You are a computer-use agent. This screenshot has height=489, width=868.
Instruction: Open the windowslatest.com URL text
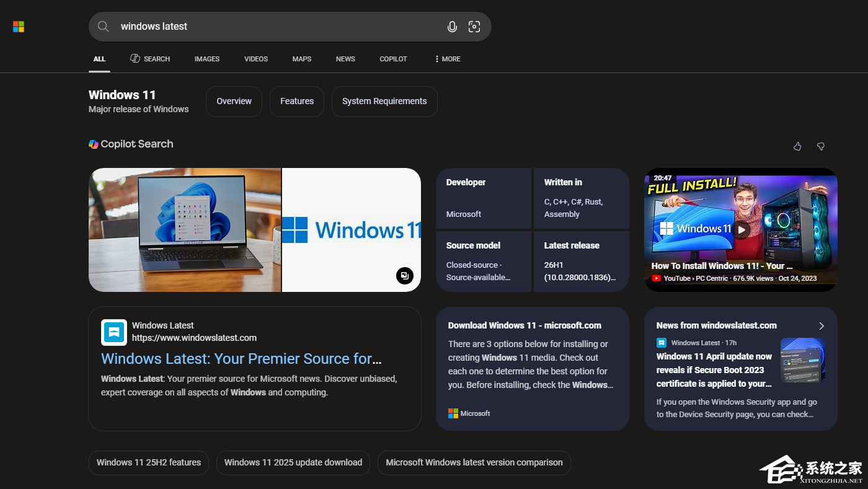click(x=194, y=338)
